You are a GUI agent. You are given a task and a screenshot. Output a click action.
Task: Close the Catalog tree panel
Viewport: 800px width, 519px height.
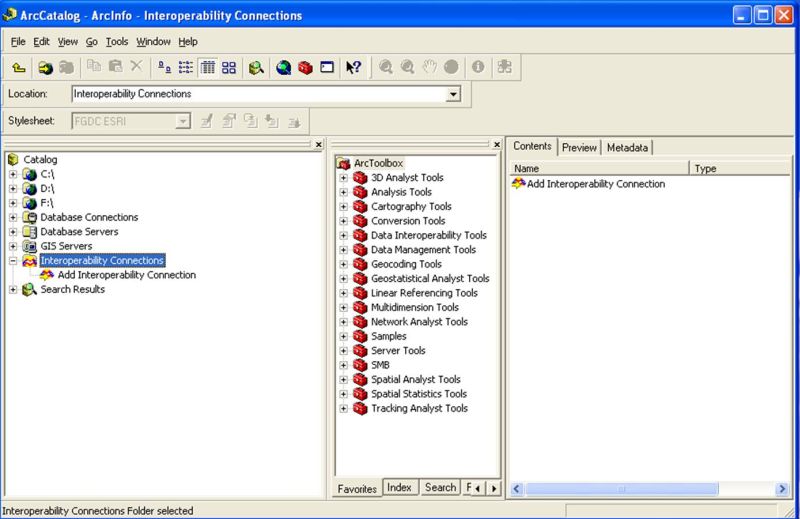coord(318,144)
